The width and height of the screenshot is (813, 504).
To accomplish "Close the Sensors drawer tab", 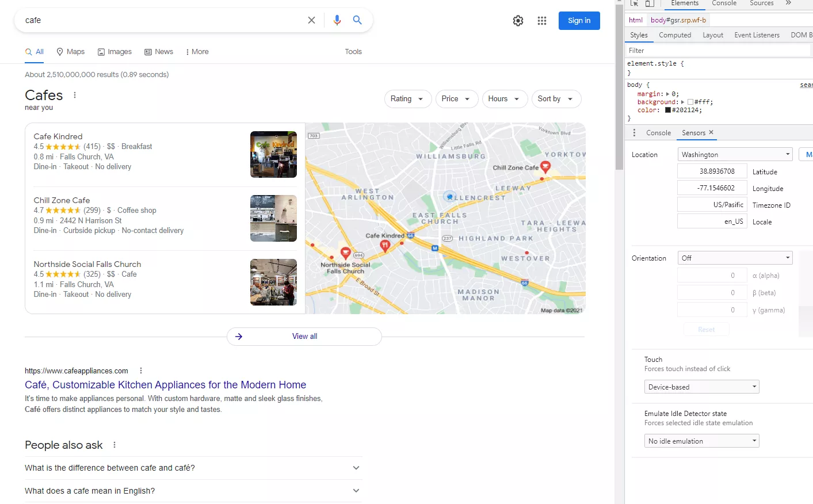I will click(x=711, y=132).
